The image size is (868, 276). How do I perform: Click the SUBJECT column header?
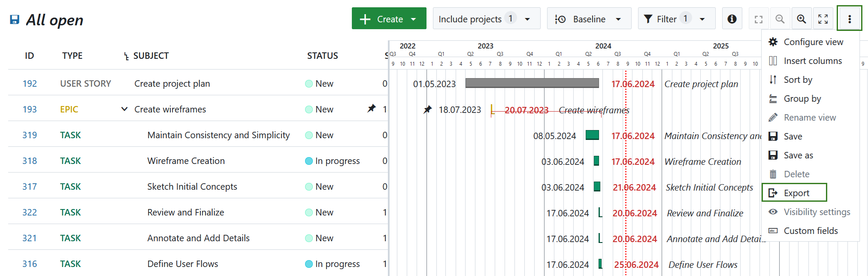point(151,56)
